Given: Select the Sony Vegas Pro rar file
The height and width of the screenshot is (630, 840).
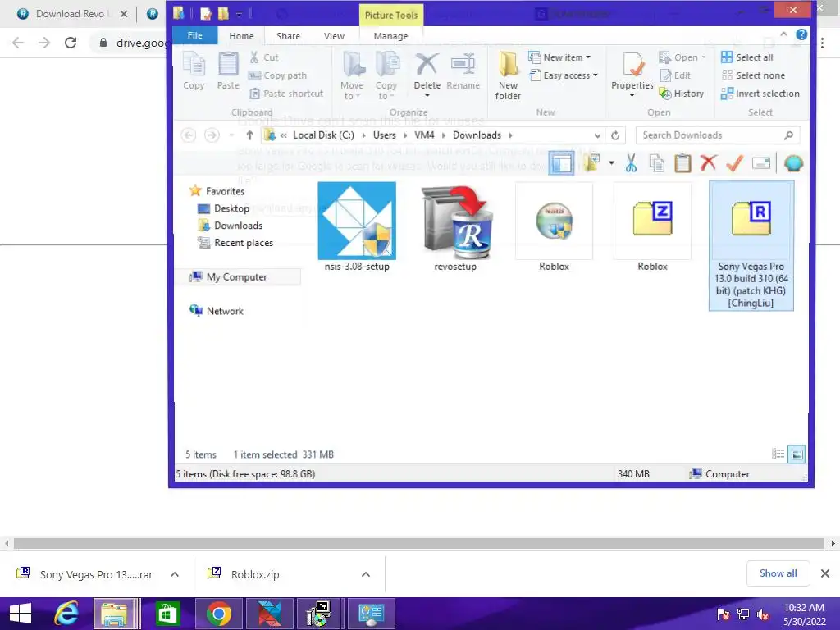Looking at the screenshot, I should (751, 245).
